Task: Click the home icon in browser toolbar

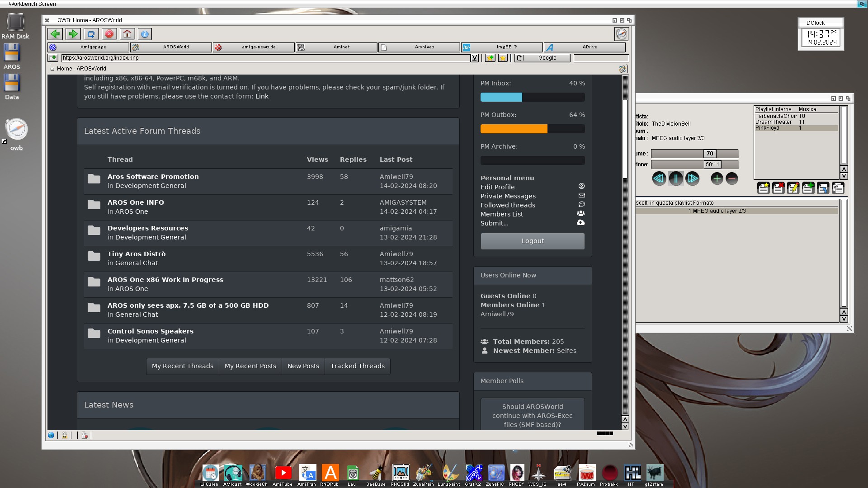Action: (x=127, y=34)
